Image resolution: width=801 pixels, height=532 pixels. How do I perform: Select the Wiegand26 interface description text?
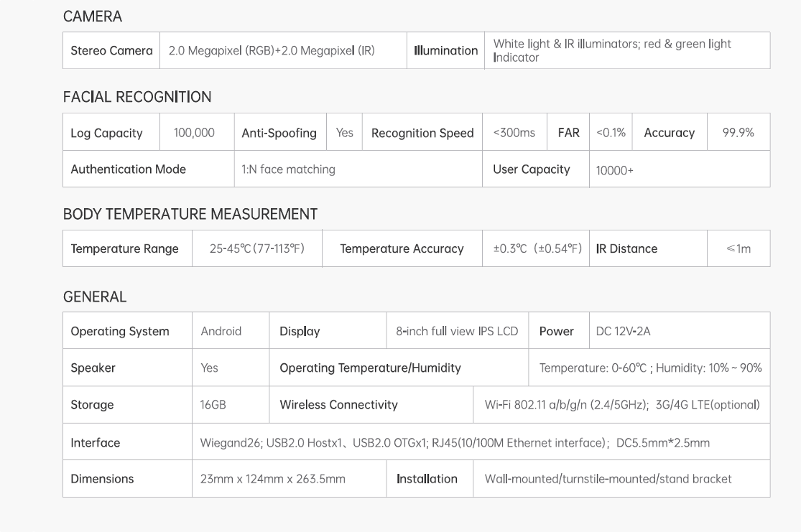[455, 443]
